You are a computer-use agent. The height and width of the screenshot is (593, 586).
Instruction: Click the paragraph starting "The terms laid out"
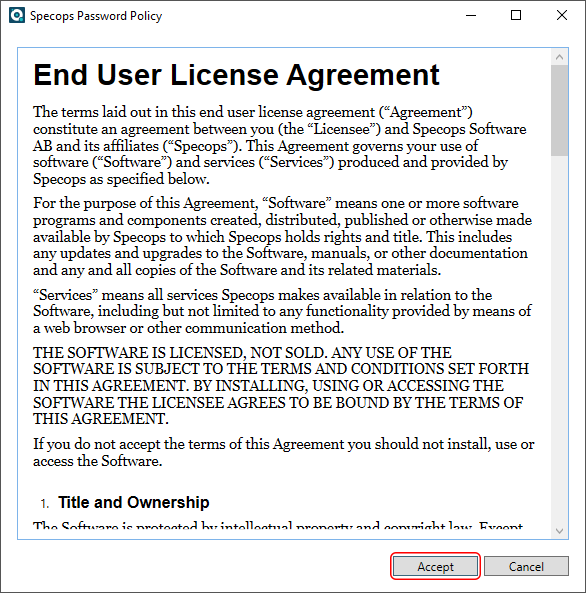(x=280, y=146)
